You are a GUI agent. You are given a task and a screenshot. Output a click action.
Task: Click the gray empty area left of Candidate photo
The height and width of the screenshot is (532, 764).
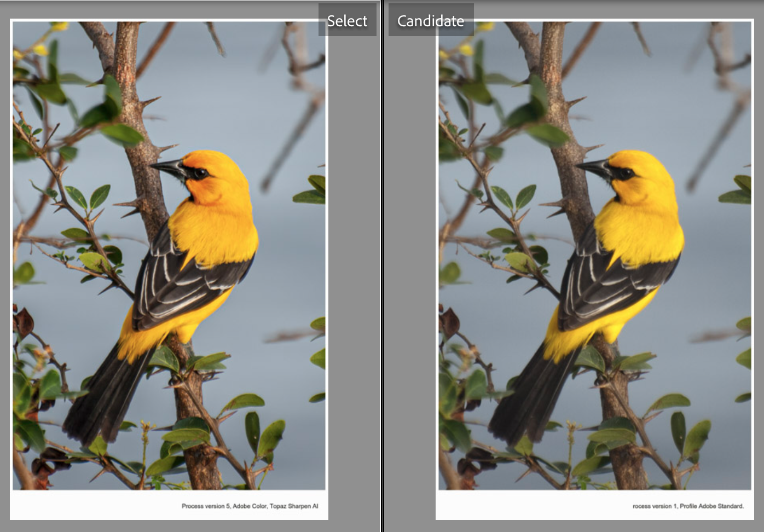[x=410, y=274]
